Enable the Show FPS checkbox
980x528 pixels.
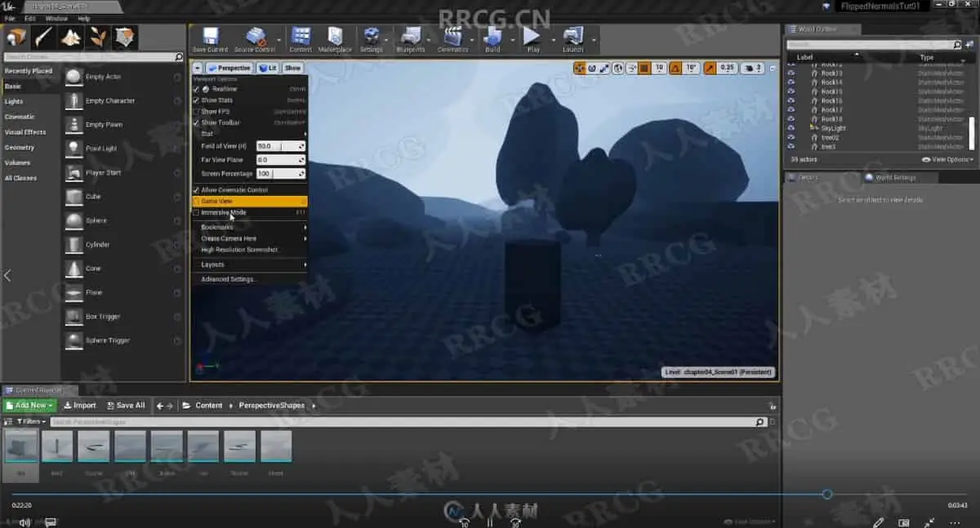pos(196,111)
